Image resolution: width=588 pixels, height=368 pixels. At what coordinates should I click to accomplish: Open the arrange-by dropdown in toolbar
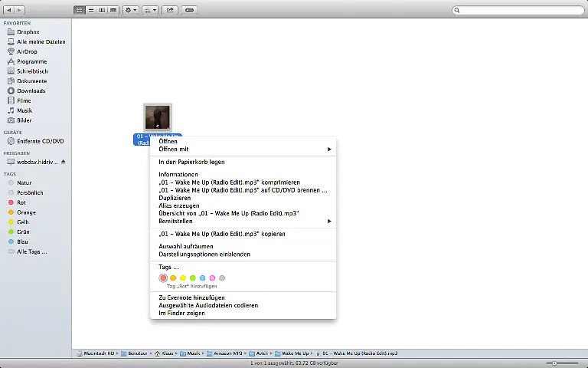[x=150, y=10]
